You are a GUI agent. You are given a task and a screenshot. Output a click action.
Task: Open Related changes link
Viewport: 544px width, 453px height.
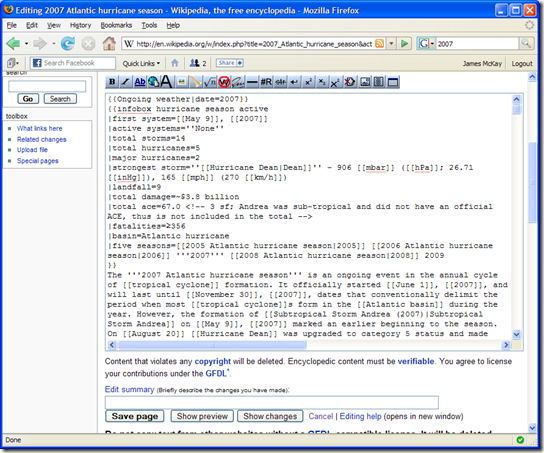(42, 139)
